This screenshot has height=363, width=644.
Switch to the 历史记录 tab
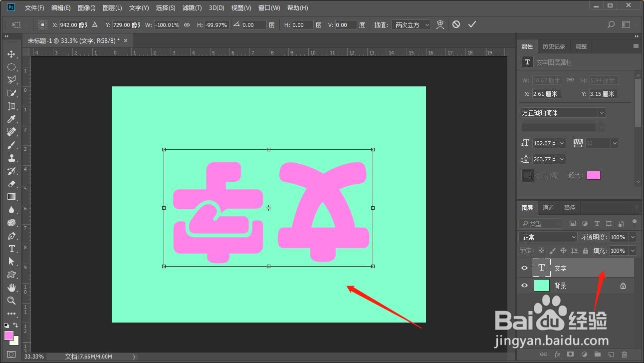554,46
